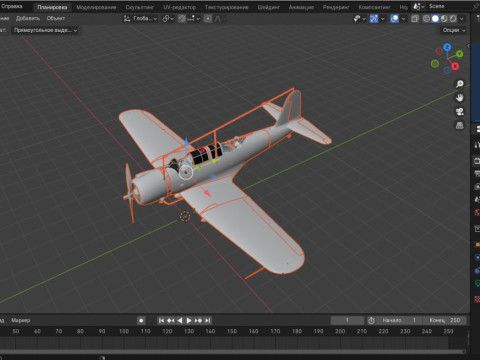The width and height of the screenshot is (480, 360).
Task: Switch to the UV-редактор workspace tab
Action: 179,7
